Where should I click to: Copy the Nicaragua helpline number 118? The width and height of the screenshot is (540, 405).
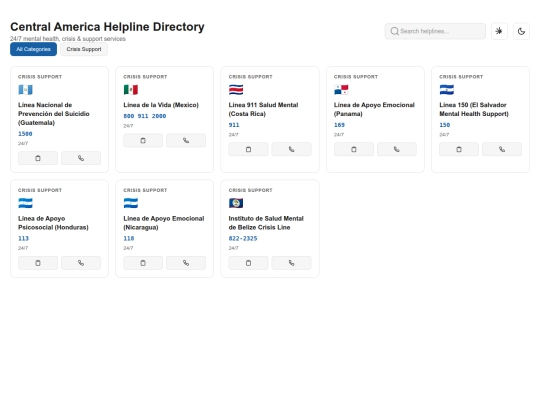[143, 263]
